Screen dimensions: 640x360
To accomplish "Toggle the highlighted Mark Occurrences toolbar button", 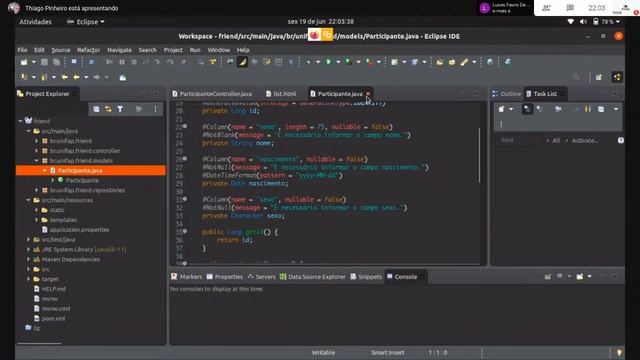I will pos(242,62).
